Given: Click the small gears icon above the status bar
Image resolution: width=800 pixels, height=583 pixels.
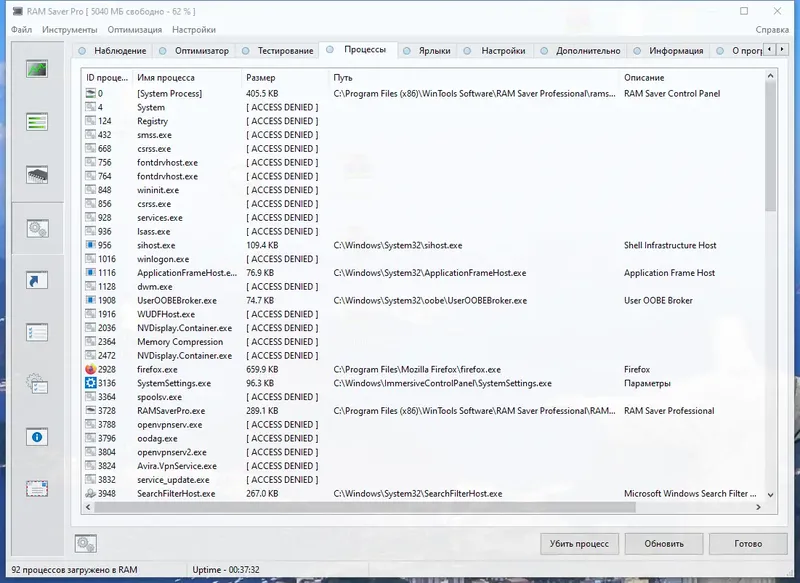Looking at the screenshot, I should point(87,543).
